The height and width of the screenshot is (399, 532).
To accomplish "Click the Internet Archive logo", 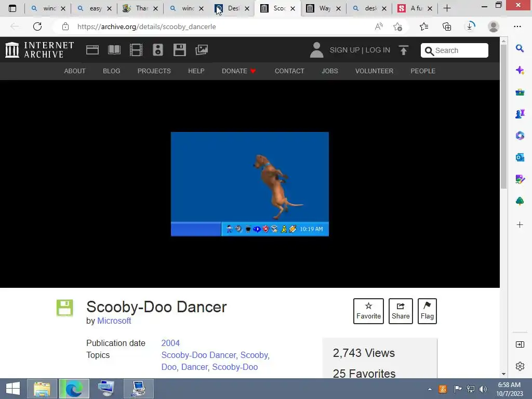I will 39,50.
